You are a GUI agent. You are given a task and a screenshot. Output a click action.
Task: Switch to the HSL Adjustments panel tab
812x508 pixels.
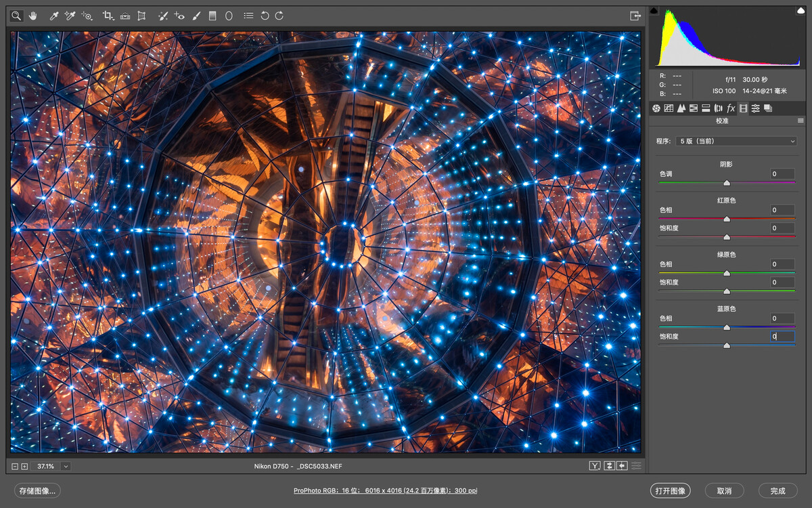[x=694, y=108]
